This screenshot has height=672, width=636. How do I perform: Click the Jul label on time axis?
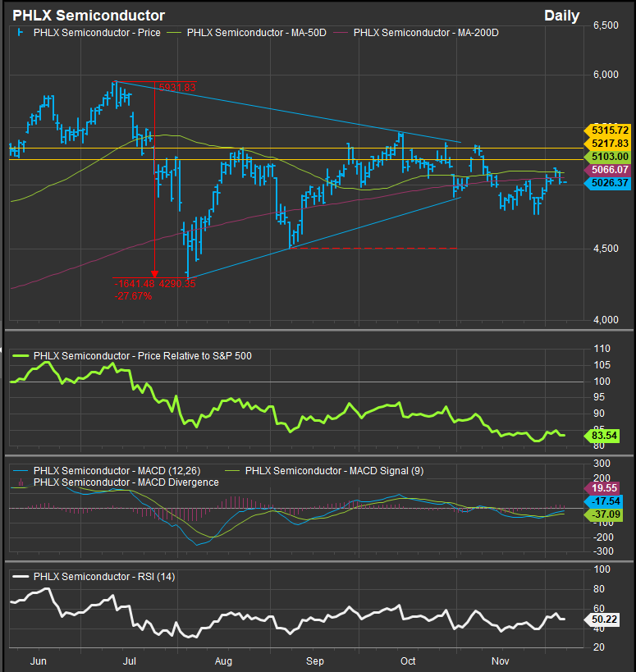pyautogui.click(x=130, y=661)
